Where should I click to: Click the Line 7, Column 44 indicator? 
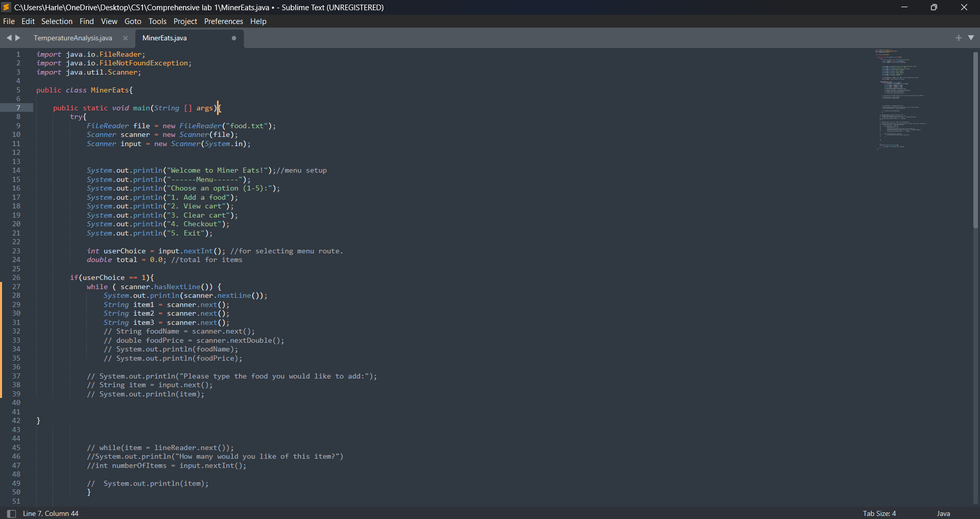[x=51, y=513]
